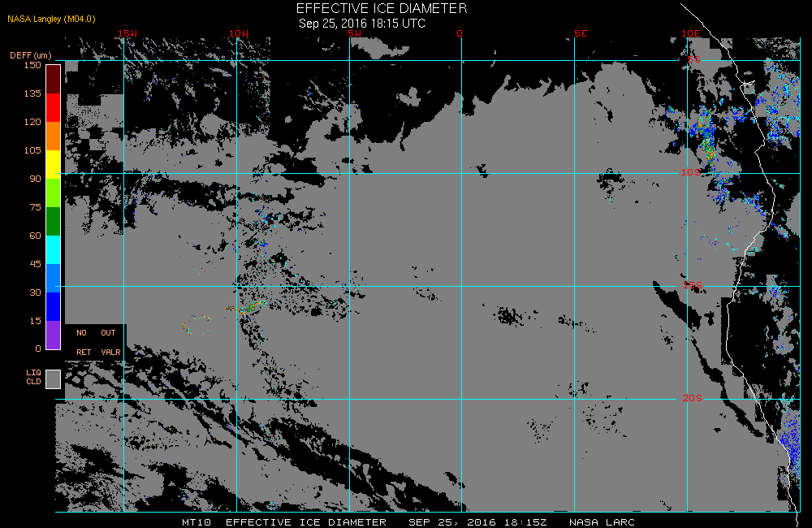The width and height of the screenshot is (812, 528).
Task: Click the LIQ CLD legend text
Action: click(33, 377)
